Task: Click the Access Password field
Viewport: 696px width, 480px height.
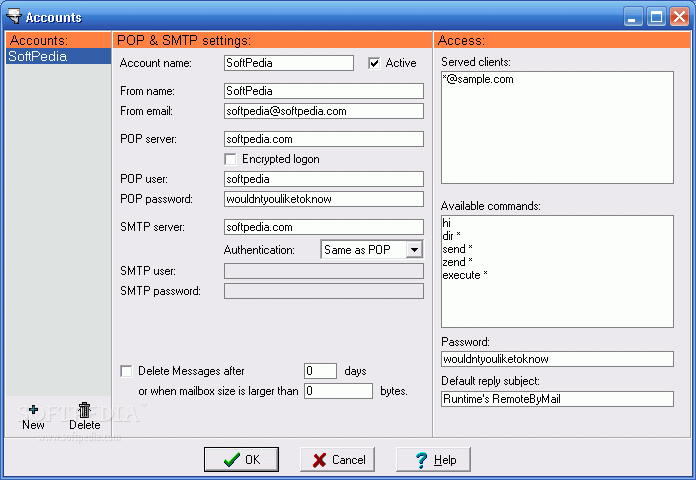Action: 558,359
